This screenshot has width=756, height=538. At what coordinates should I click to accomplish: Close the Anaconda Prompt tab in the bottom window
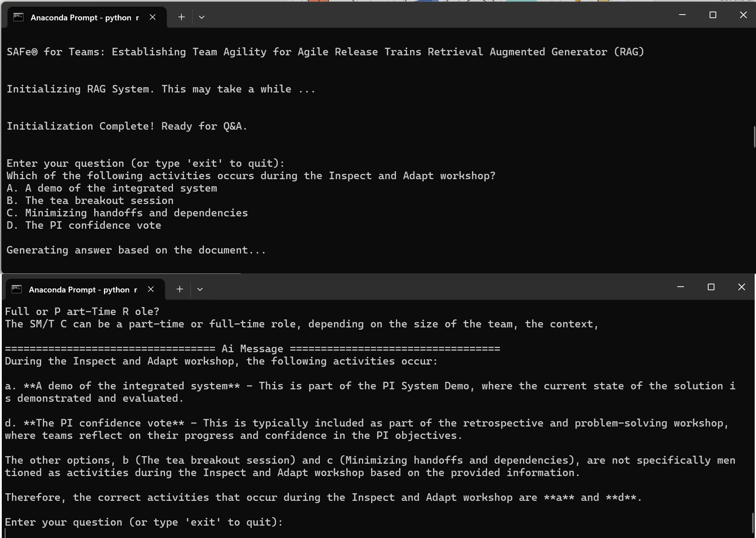(150, 289)
